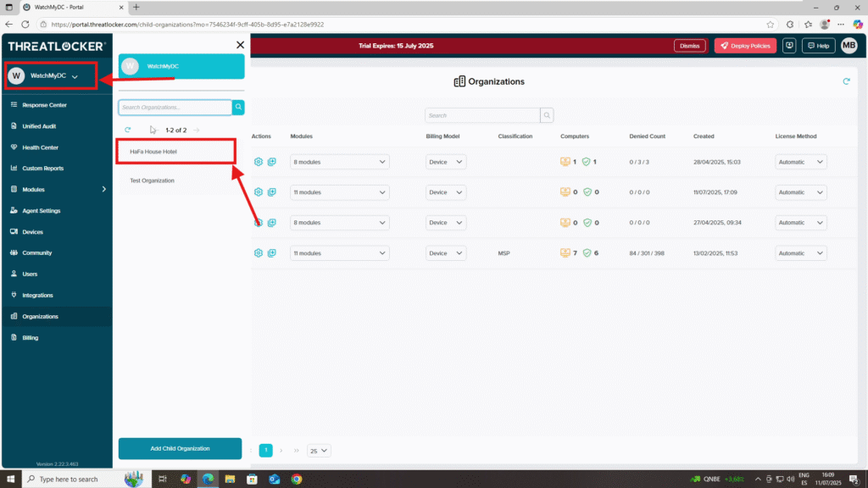Open Google Chrome from the taskbar

[297, 480]
